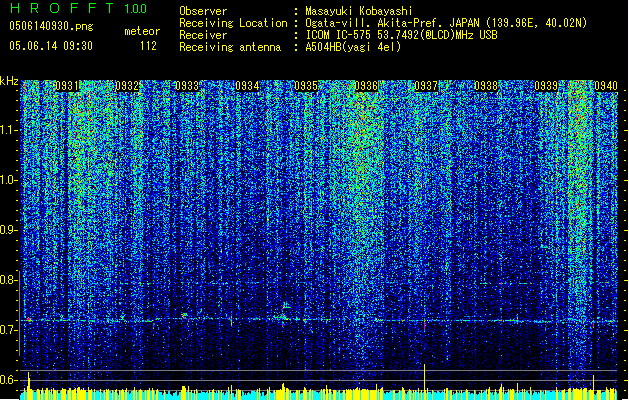Click the 0932 time marker

127,86
